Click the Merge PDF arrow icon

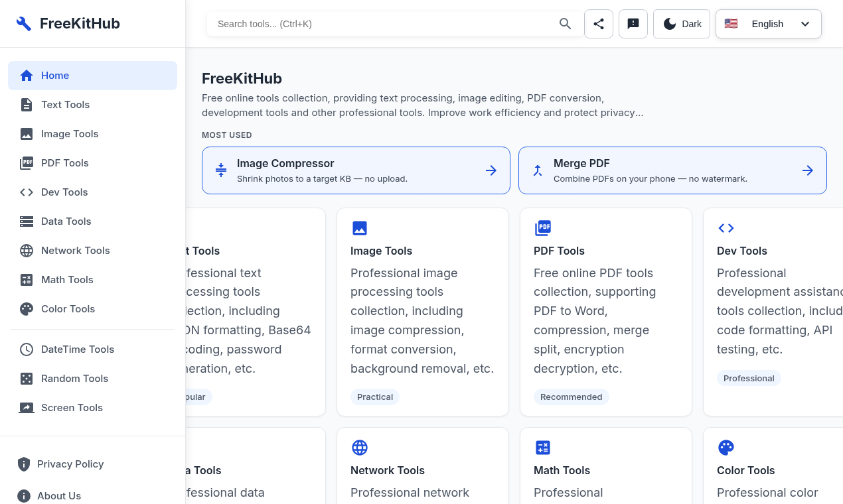(808, 170)
